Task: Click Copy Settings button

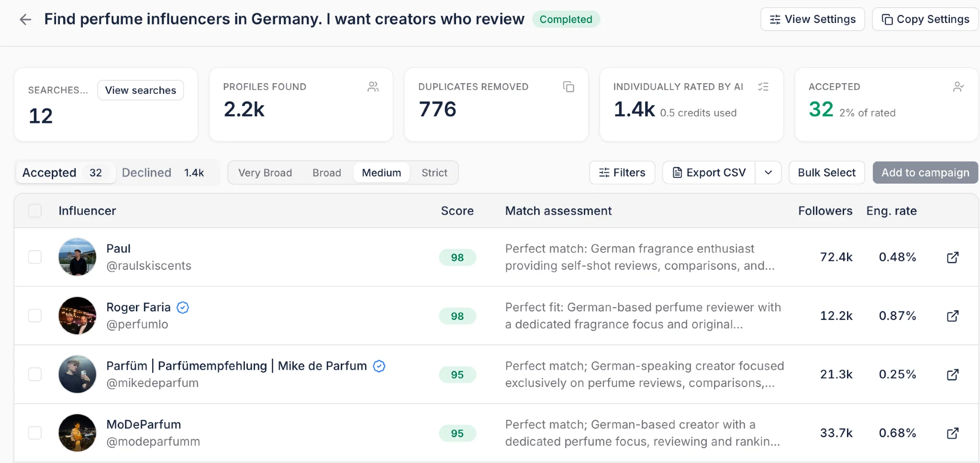Action: (925, 19)
